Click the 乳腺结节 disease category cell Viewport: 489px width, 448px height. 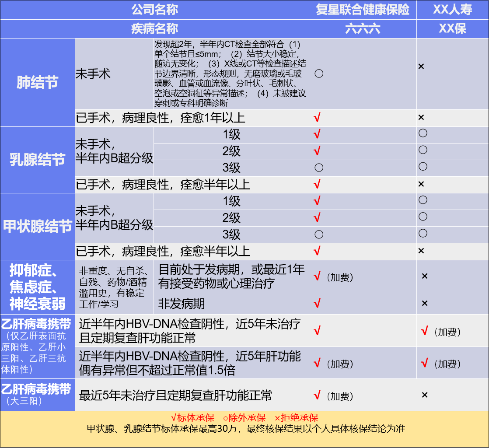point(38,160)
